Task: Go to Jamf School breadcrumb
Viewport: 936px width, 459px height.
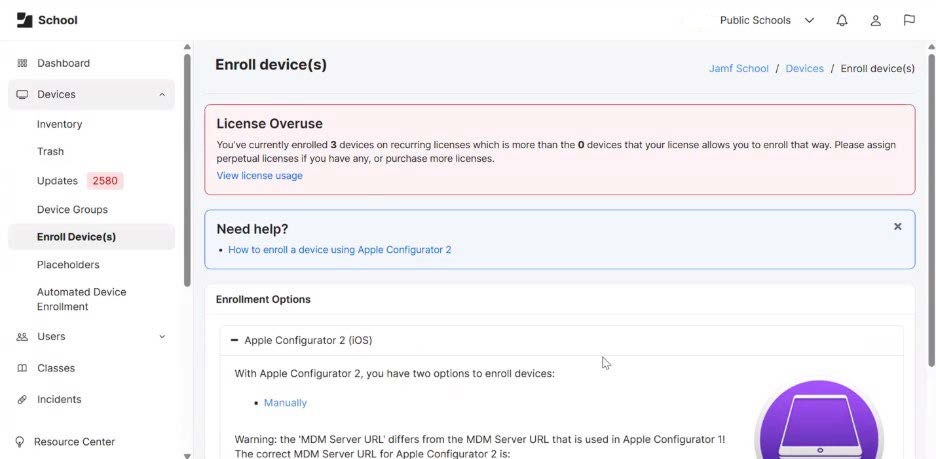Action: point(738,69)
